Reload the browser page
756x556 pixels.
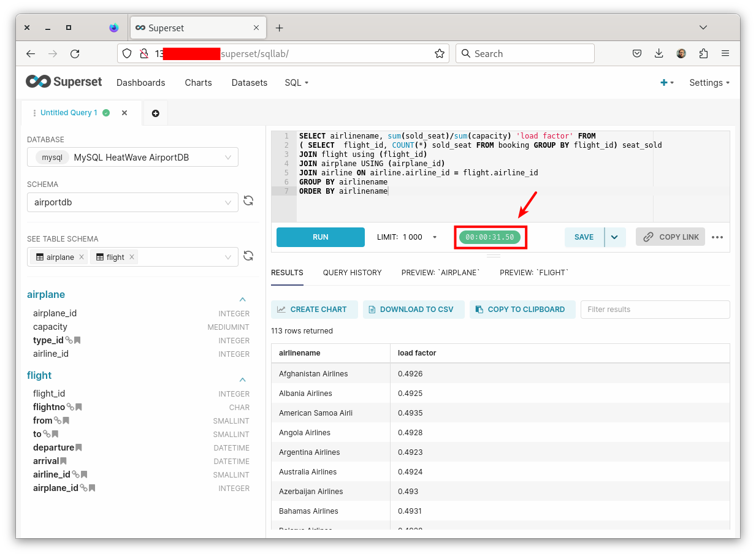75,53
